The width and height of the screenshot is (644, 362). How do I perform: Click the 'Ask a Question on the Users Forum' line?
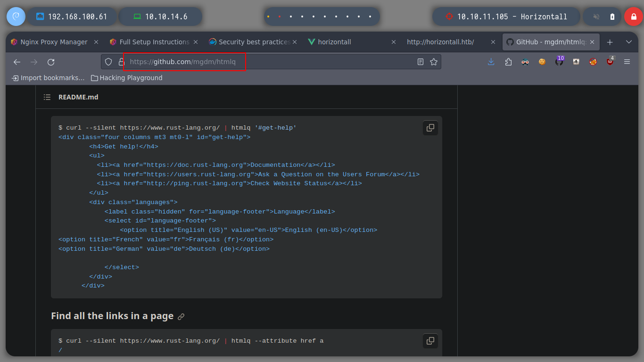(258, 174)
